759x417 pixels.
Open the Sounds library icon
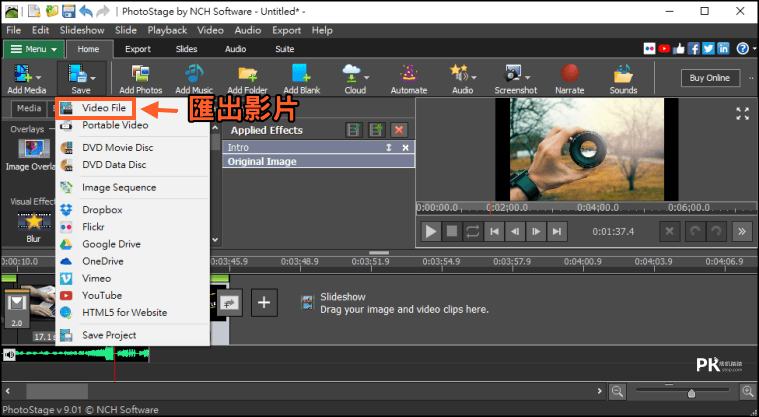(623, 74)
